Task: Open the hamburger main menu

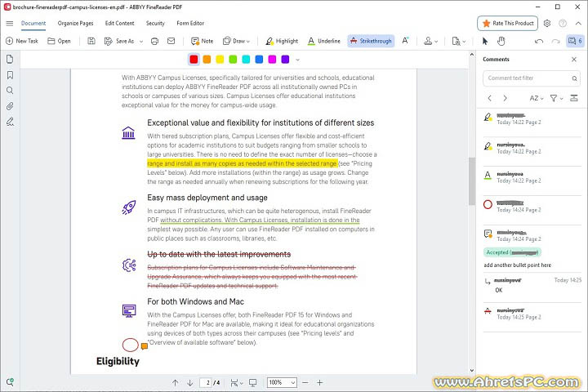Action: click(x=10, y=23)
